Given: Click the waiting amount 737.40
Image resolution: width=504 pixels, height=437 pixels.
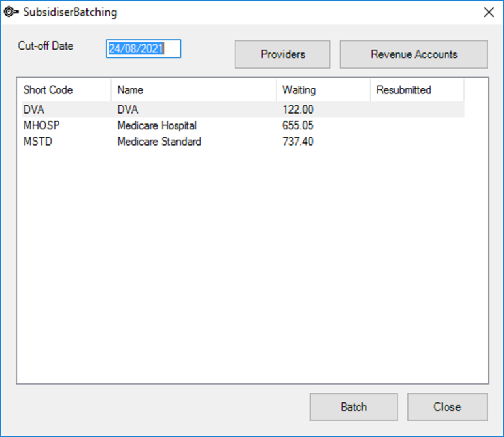Looking at the screenshot, I should click(297, 142).
